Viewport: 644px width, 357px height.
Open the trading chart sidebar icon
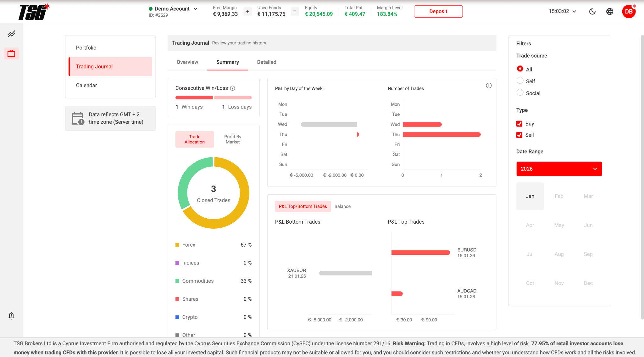click(11, 34)
